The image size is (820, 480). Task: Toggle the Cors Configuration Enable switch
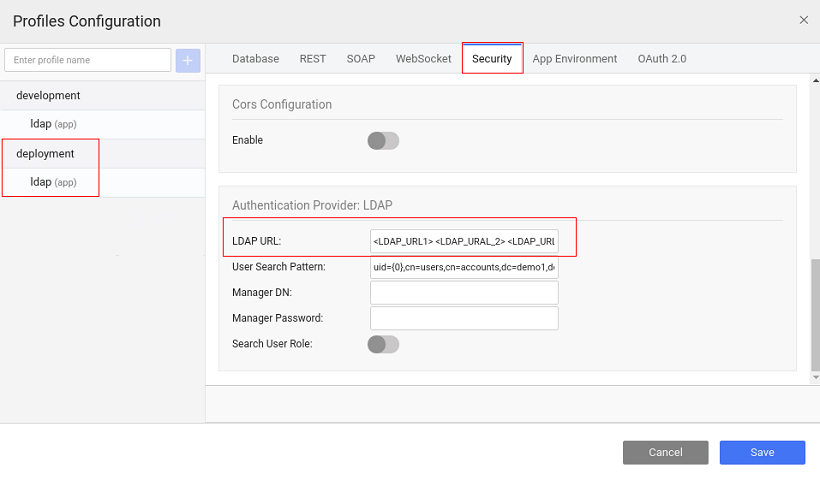point(383,141)
